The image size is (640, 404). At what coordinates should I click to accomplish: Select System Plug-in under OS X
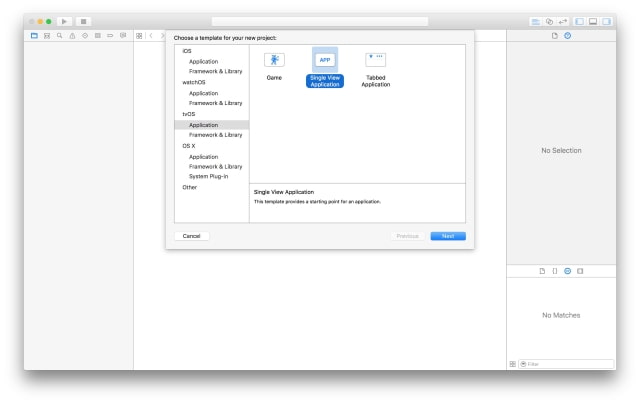pyautogui.click(x=210, y=176)
